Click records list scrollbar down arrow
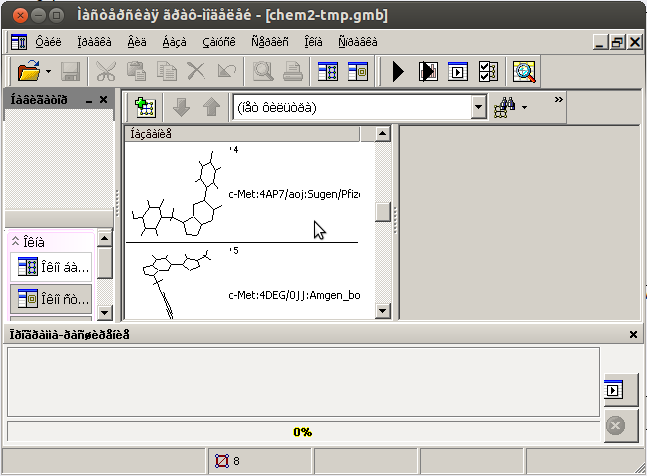The width and height of the screenshot is (647, 476). [x=383, y=311]
